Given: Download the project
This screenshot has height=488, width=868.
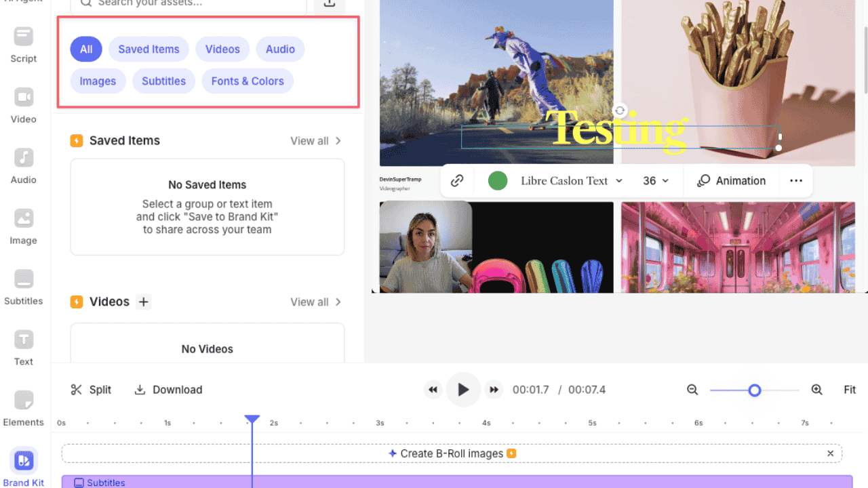Looking at the screenshot, I should (168, 390).
